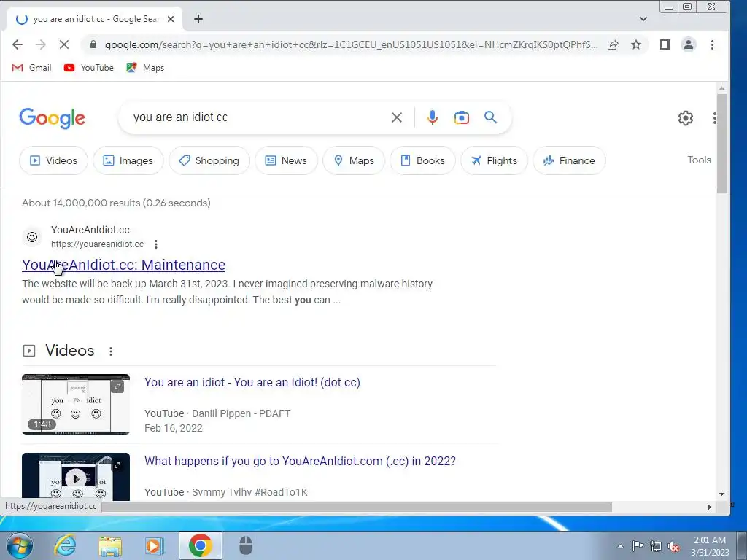Play the Svmmy Tvlhv video thumbnail
The image size is (747, 560).
(x=75, y=477)
